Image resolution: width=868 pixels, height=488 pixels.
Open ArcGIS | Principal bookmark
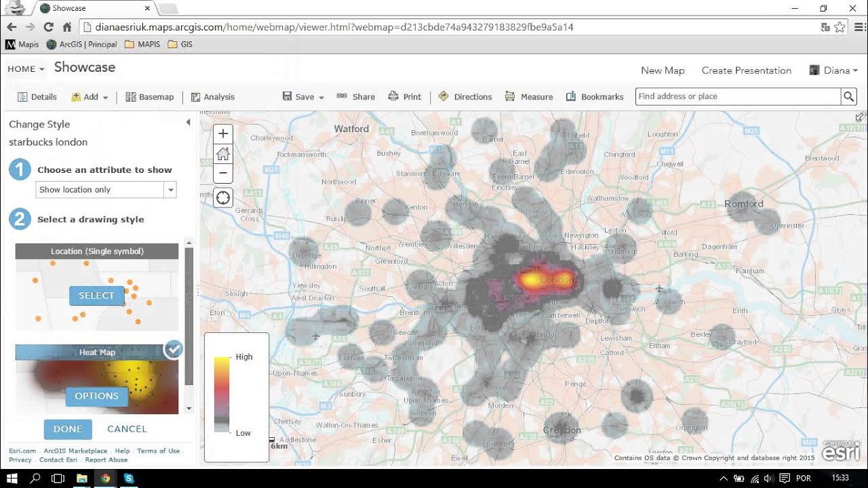pos(81,44)
